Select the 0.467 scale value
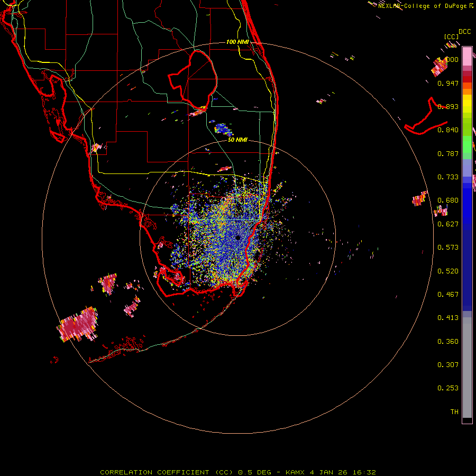The width and height of the screenshot is (476, 476). (x=448, y=295)
